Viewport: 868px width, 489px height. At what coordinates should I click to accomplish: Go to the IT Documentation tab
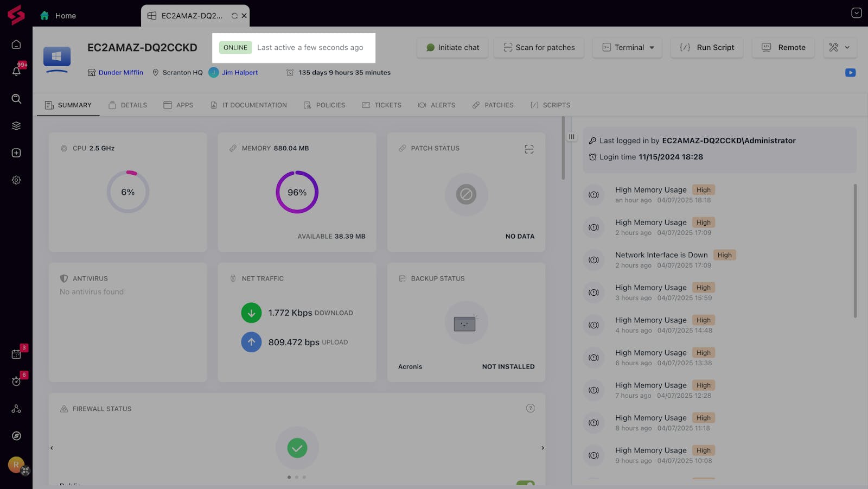[x=248, y=105]
